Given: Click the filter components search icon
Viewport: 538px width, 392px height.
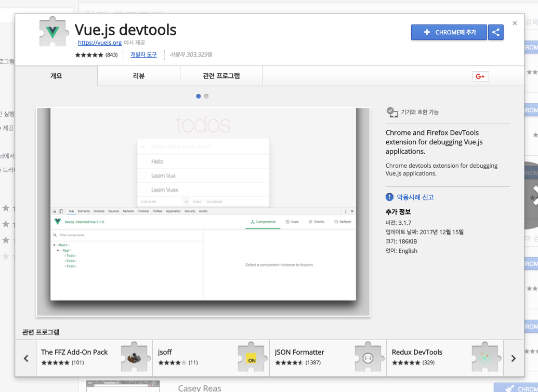Looking at the screenshot, I should click(x=55, y=235).
